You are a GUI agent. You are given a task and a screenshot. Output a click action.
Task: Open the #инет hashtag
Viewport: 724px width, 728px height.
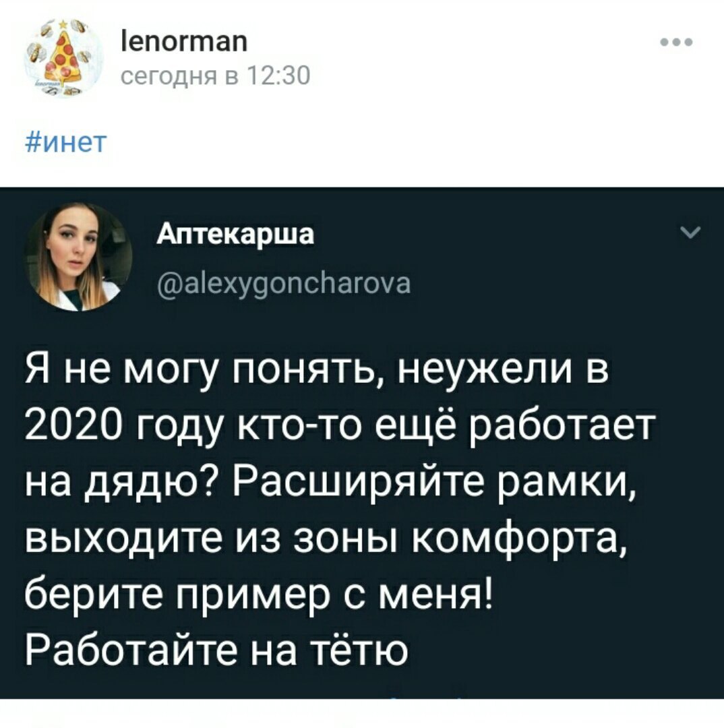pos(66,142)
